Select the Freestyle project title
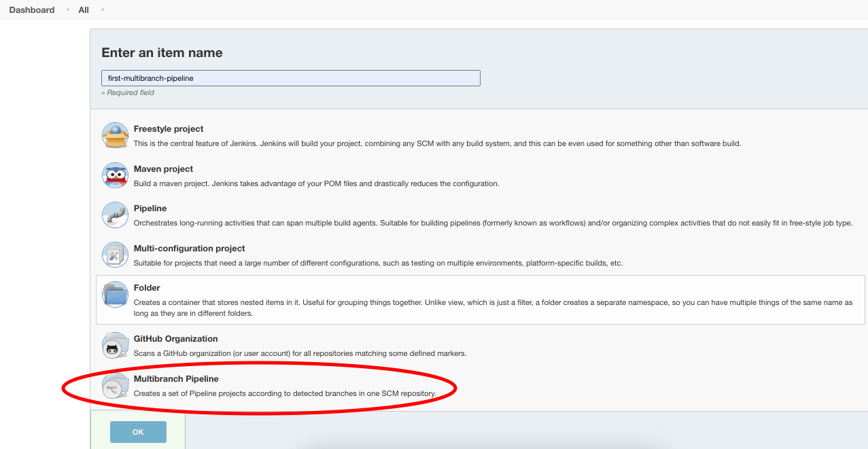 coord(169,129)
